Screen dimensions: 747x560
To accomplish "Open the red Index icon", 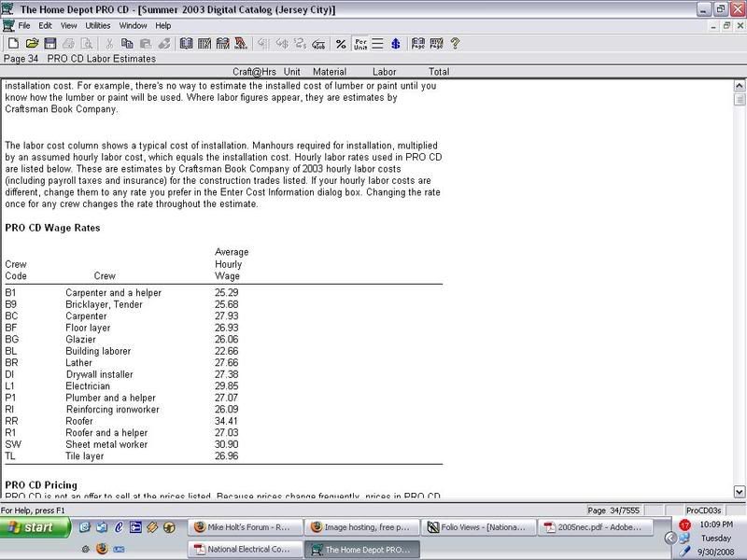I will 241,44.
